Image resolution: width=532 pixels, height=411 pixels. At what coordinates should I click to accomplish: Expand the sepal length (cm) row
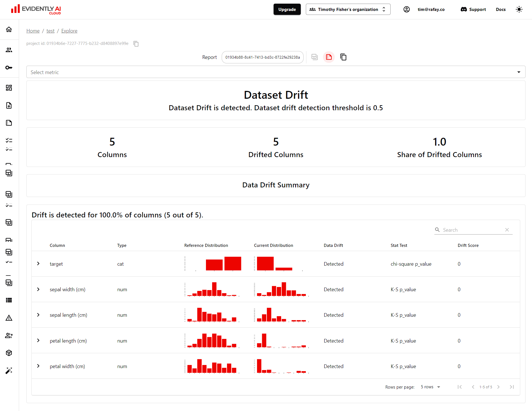[38, 315]
